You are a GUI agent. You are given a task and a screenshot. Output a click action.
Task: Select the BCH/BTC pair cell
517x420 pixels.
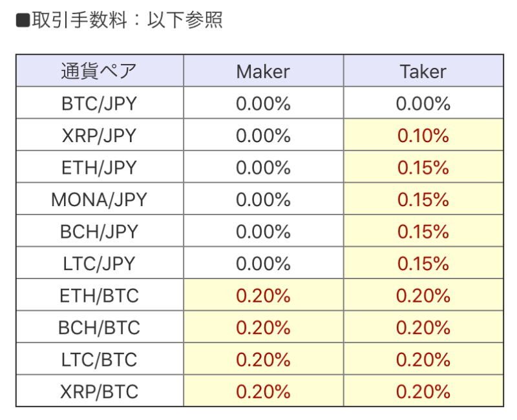point(99,328)
